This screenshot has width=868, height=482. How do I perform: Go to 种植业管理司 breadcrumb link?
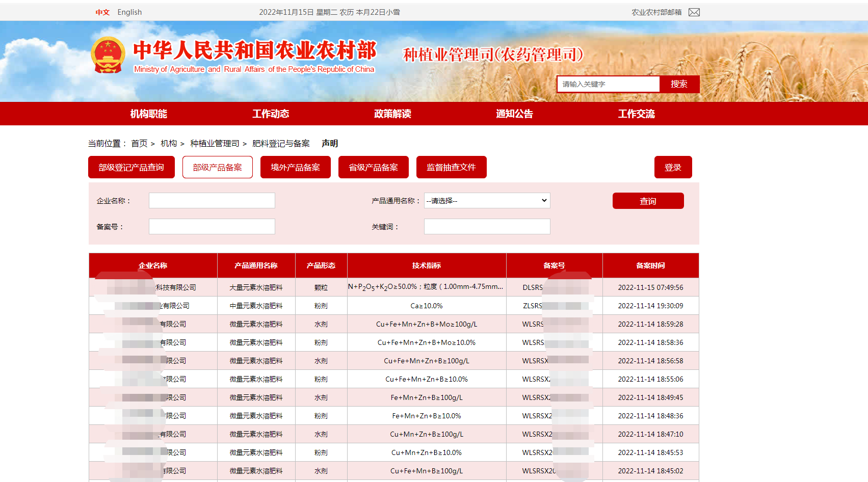215,144
